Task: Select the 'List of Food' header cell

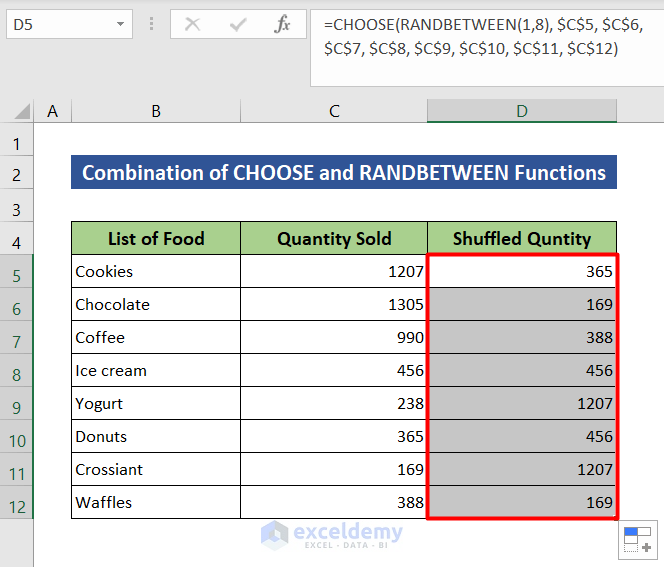Action: (x=156, y=238)
